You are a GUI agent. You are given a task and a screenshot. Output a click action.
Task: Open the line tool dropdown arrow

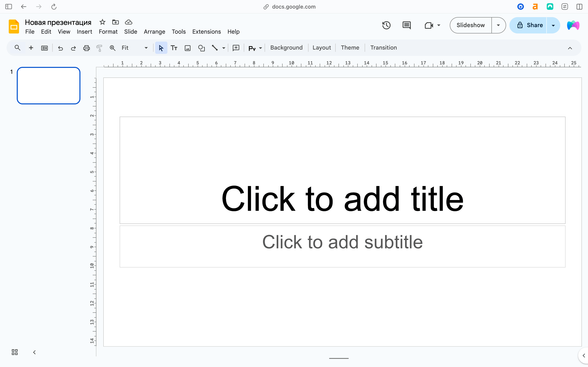coord(224,48)
